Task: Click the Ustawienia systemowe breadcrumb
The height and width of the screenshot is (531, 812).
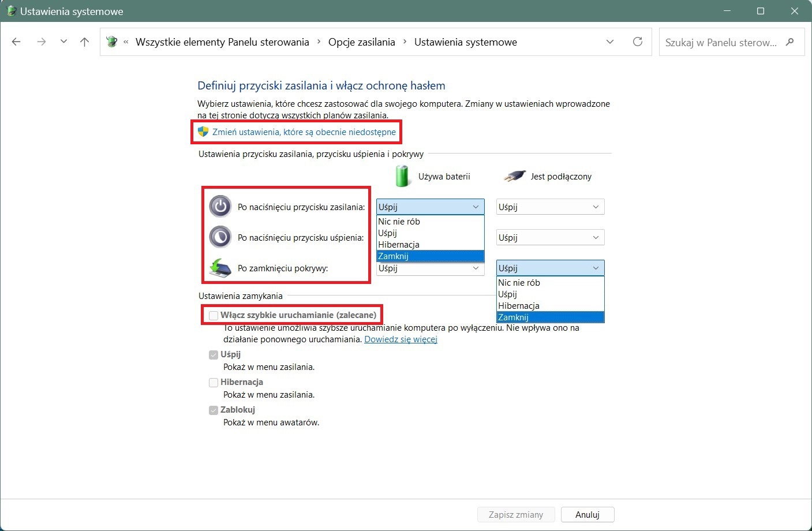Action: 466,42
